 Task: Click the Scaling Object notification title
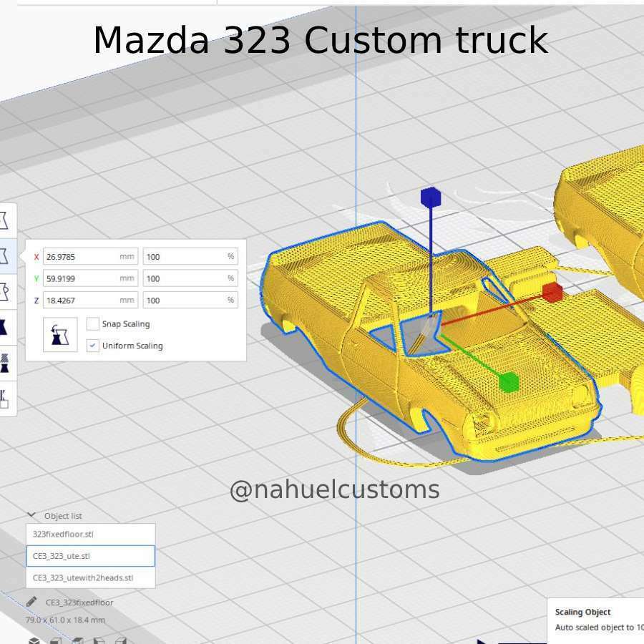(x=582, y=612)
